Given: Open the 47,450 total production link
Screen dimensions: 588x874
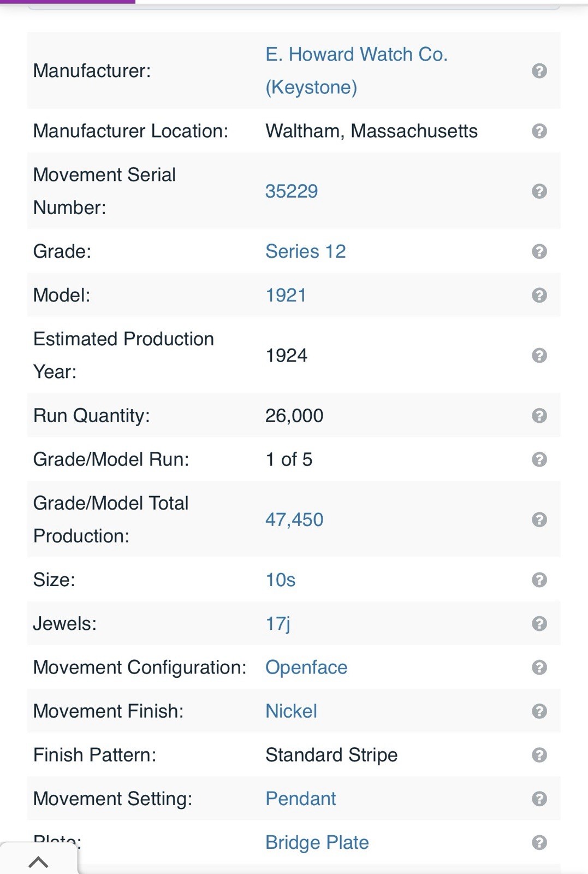Looking at the screenshot, I should [294, 519].
